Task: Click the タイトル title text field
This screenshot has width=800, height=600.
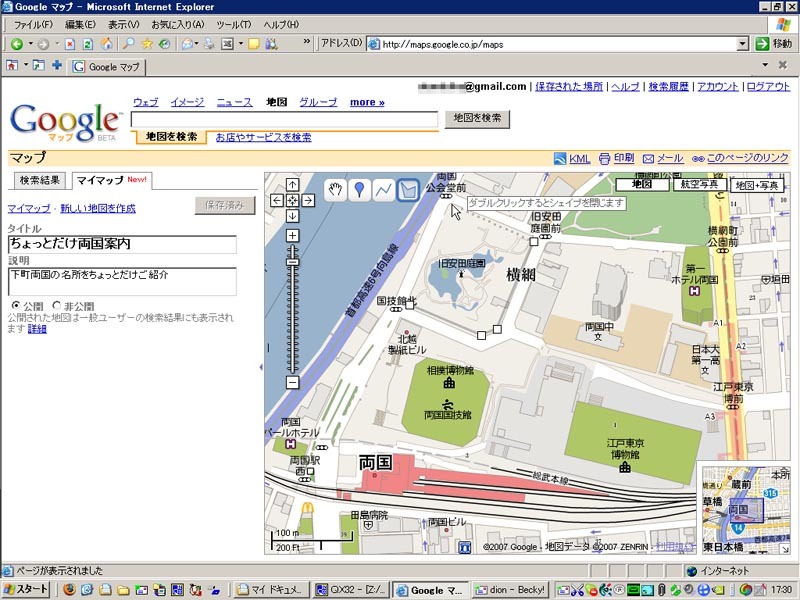Action: tap(122, 244)
